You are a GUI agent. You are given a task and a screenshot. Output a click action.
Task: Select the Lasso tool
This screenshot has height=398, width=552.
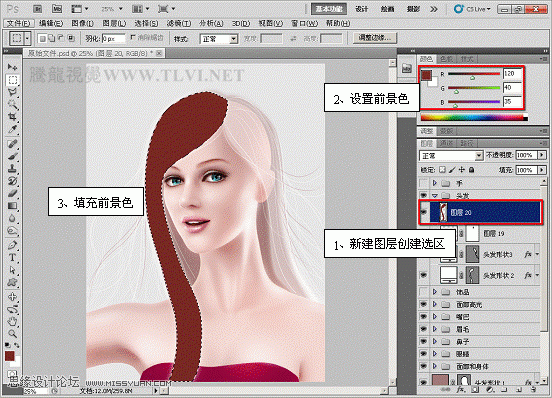tap(13, 93)
